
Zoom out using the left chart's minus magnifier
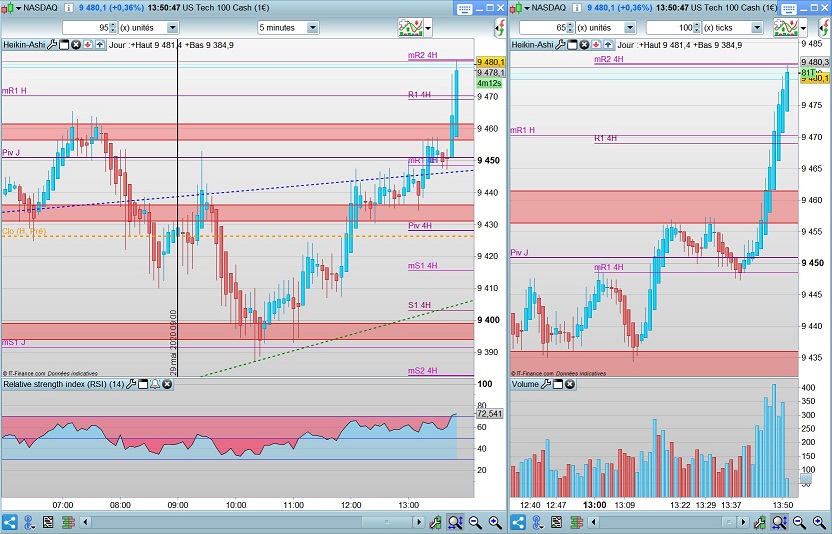pos(475,522)
